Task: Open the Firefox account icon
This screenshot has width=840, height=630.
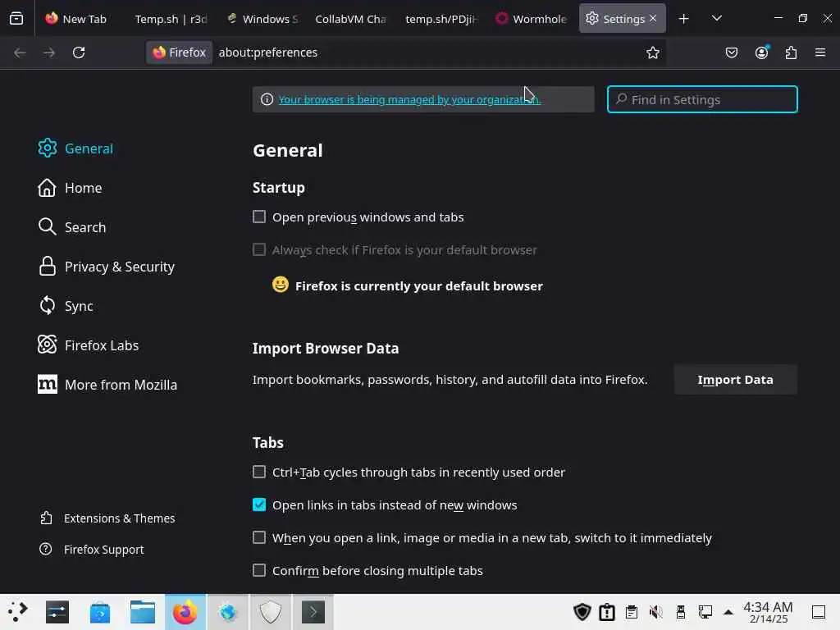Action: [761, 52]
